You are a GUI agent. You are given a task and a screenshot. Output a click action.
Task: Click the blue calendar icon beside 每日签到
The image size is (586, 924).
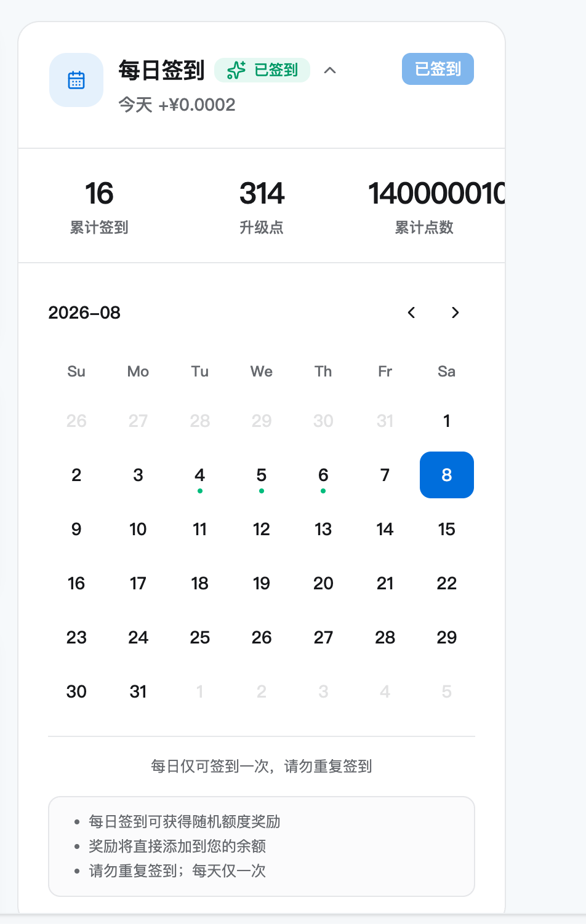76,80
